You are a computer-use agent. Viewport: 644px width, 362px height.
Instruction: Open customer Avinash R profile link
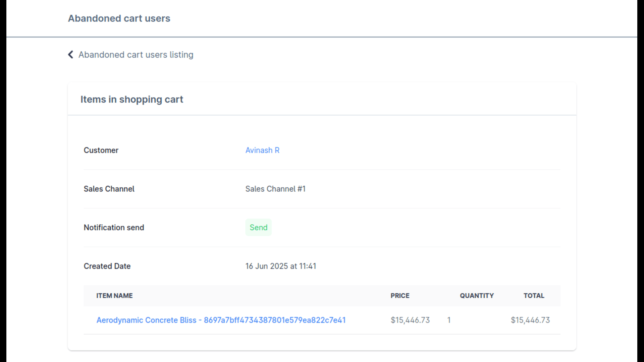[x=262, y=150]
